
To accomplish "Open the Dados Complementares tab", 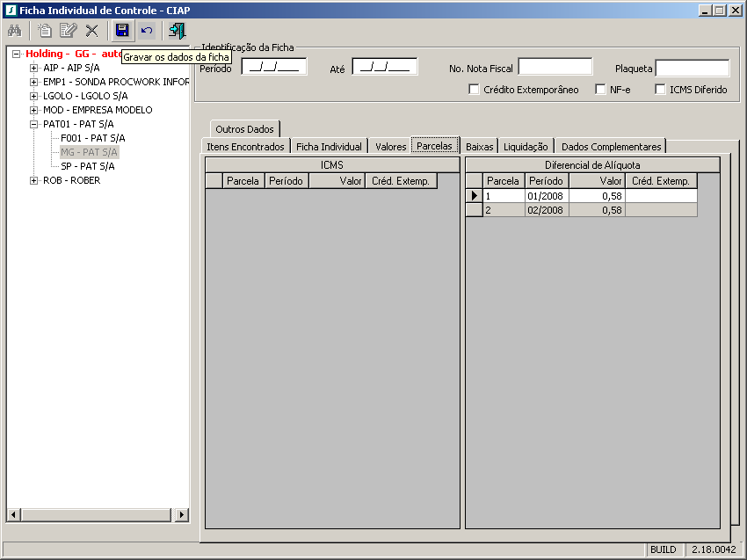I will (612, 147).
